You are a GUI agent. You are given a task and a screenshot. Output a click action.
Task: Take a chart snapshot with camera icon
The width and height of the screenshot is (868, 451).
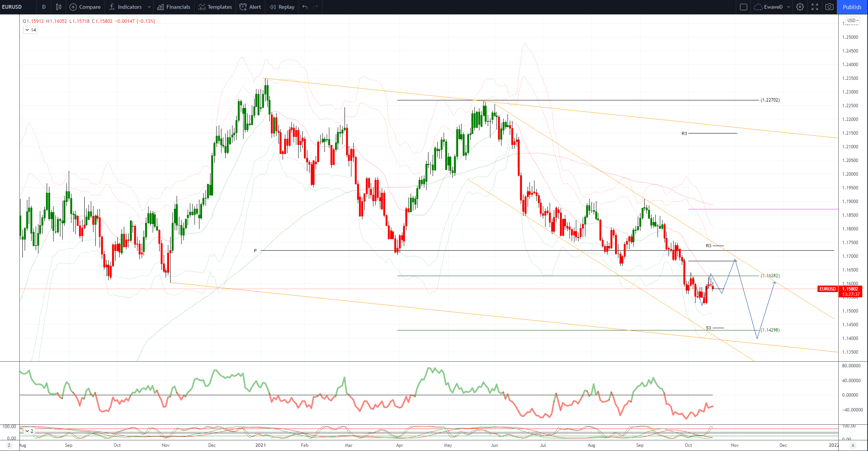[x=829, y=7]
